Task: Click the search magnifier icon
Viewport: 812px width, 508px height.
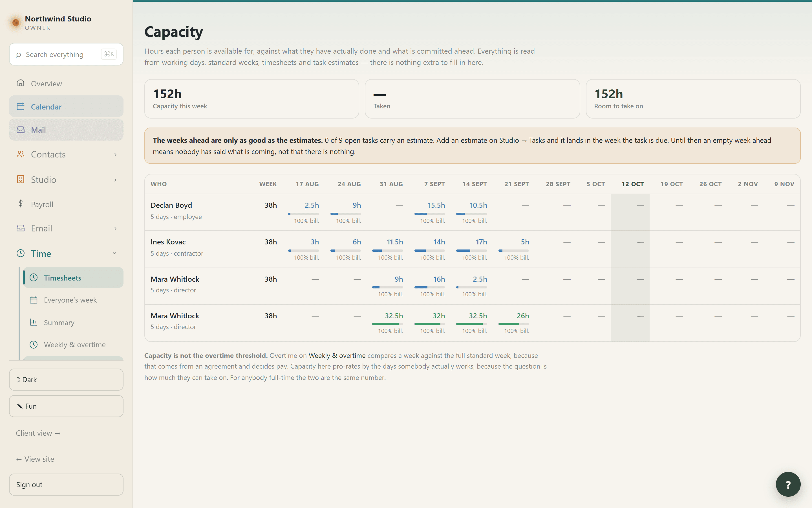Action: coord(18,54)
